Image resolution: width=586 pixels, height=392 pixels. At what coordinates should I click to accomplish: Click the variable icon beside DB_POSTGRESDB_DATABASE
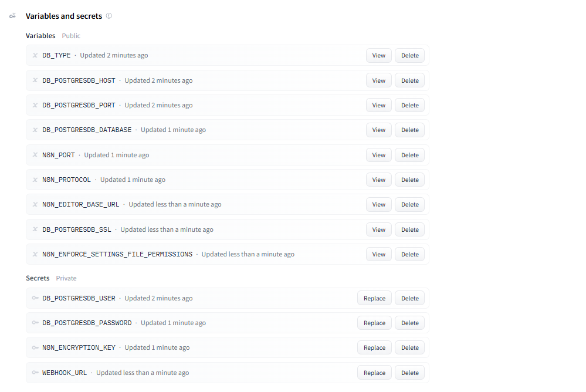(x=35, y=130)
